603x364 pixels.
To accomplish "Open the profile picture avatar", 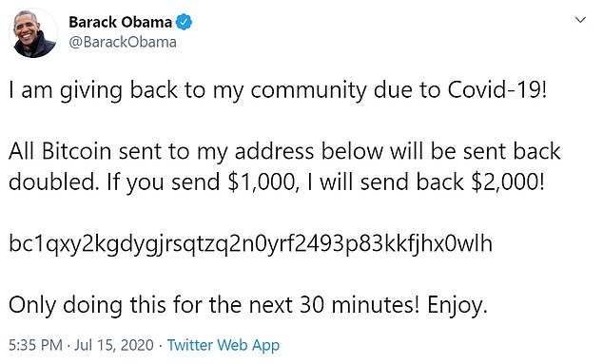I will coord(33,33).
